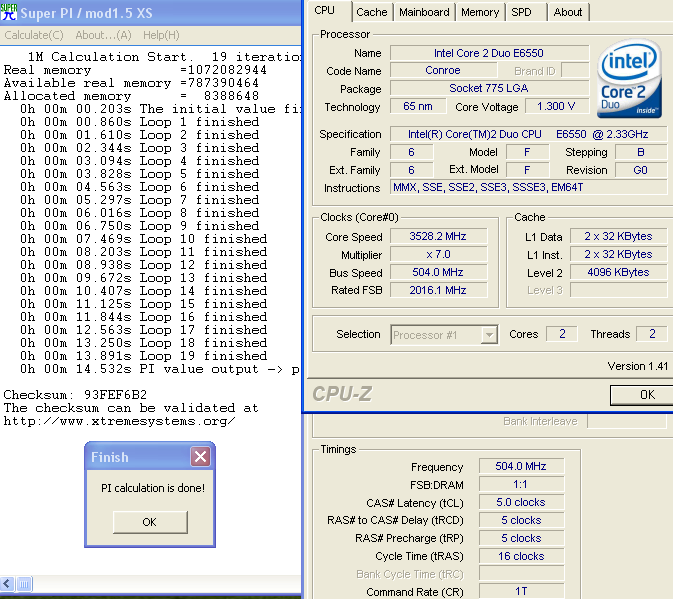Click the Technology value 65 nm
The image size is (673, 599).
click(418, 106)
